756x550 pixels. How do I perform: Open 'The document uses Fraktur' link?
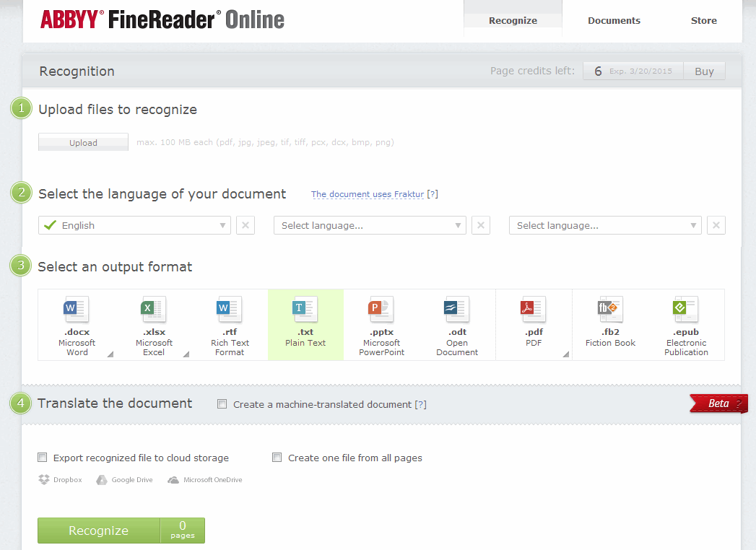click(368, 194)
